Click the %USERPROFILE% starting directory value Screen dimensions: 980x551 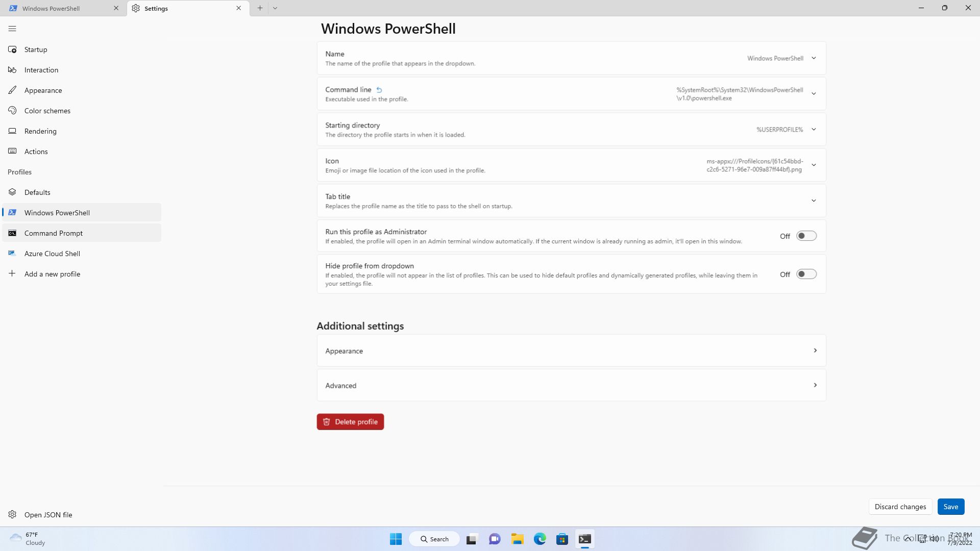coord(779,130)
